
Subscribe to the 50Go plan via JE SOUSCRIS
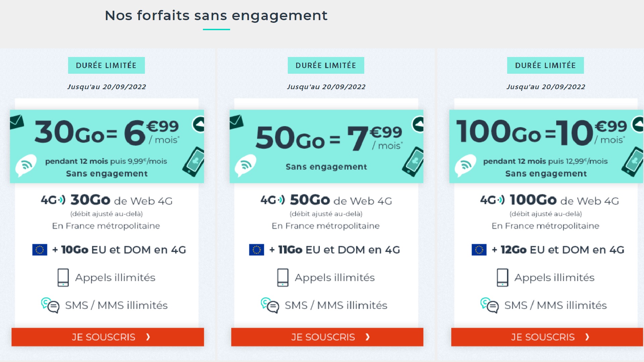point(327,337)
